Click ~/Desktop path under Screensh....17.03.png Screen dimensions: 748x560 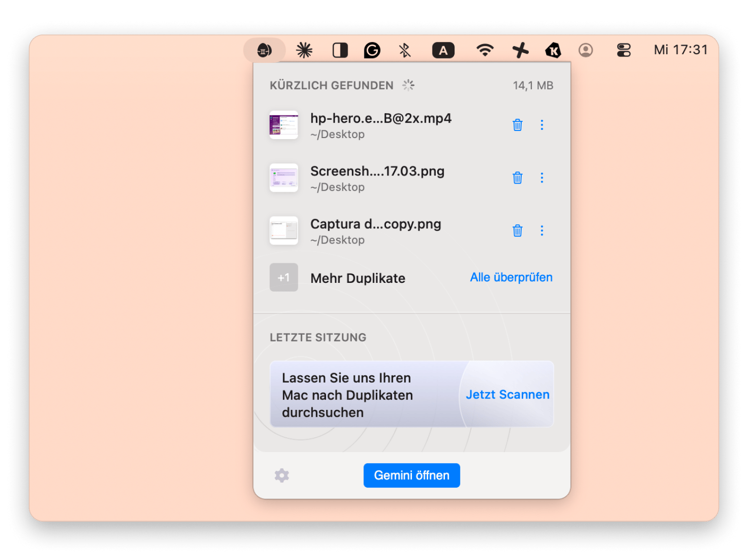338,187
